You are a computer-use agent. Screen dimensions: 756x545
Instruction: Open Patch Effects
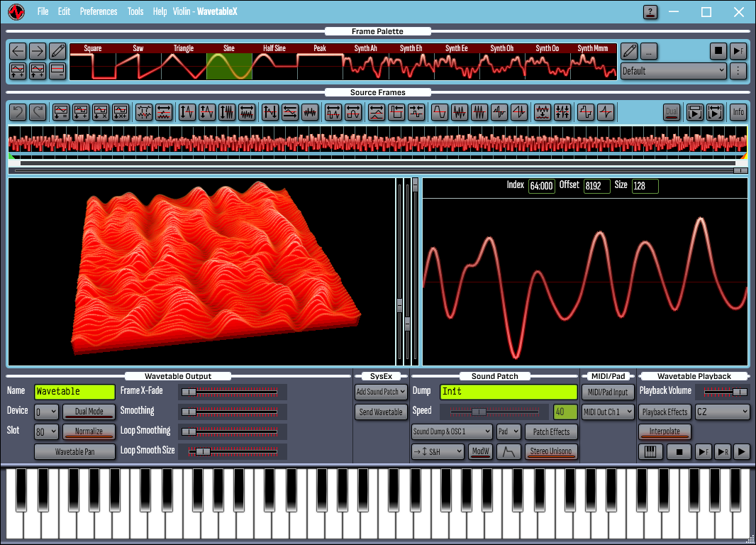click(x=551, y=431)
